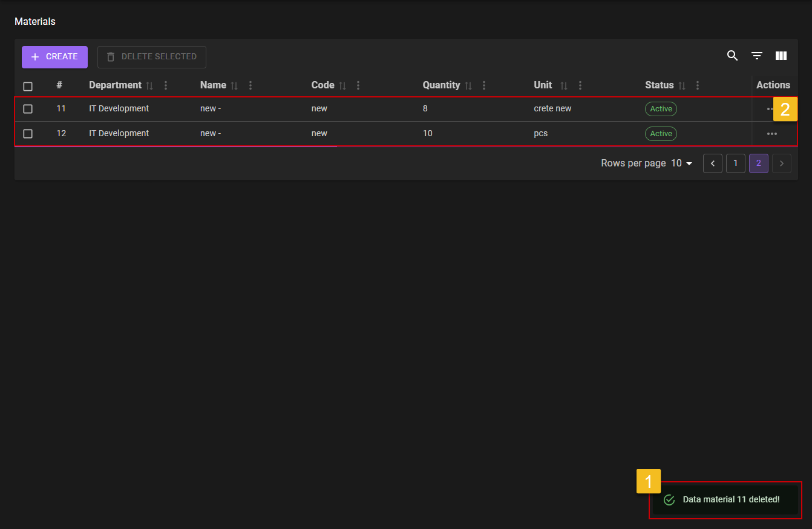This screenshot has width=812, height=529.
Task: Click the Create button
Action: 54,57
